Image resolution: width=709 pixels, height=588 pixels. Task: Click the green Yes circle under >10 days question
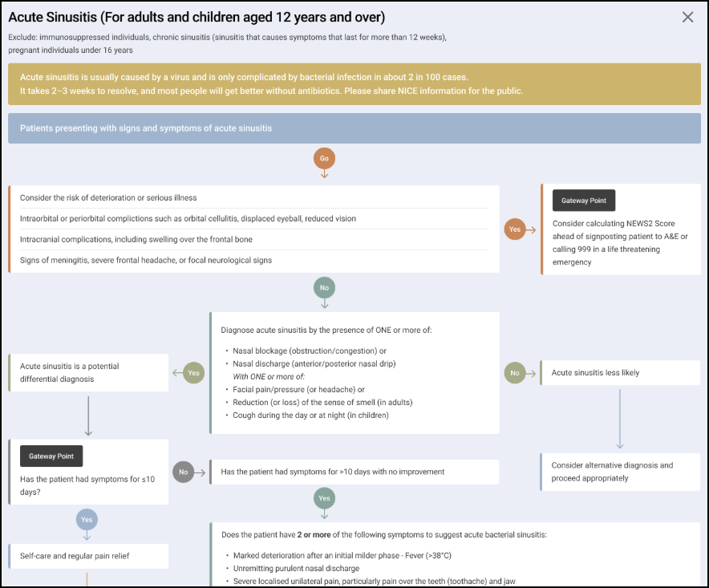coord(324,498)
